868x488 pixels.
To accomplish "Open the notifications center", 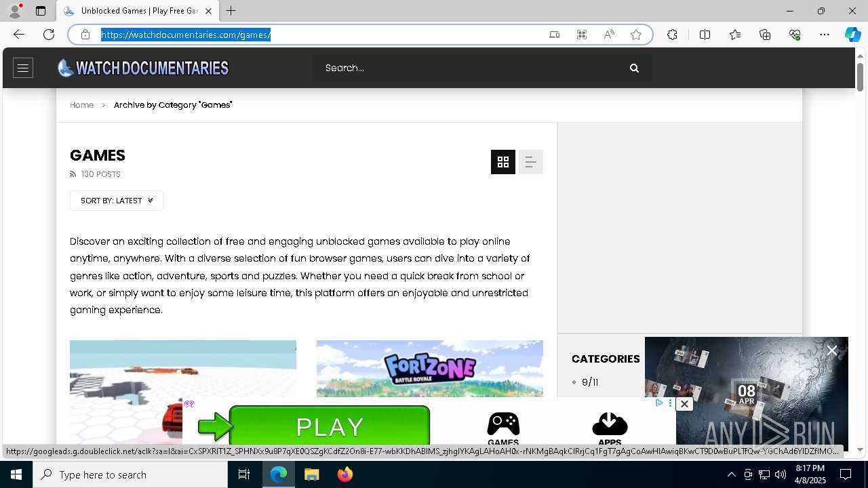I will point(846,474).
